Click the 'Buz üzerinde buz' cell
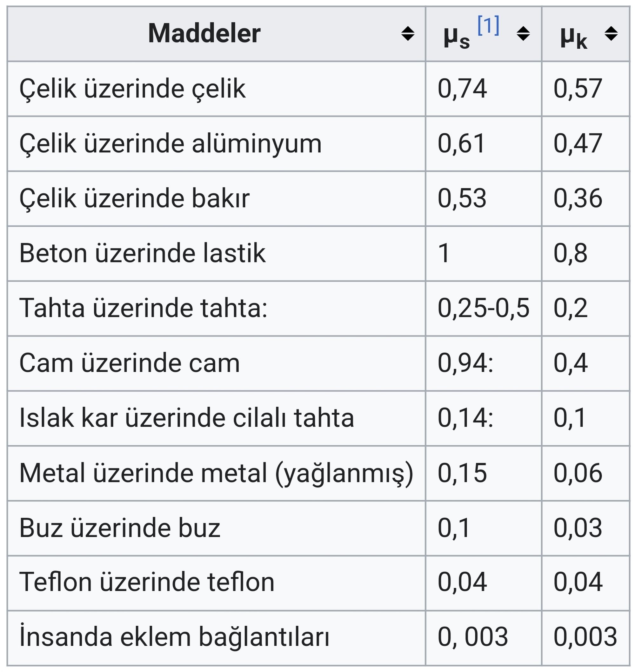 pyautogui.click(x=119, y=528)
